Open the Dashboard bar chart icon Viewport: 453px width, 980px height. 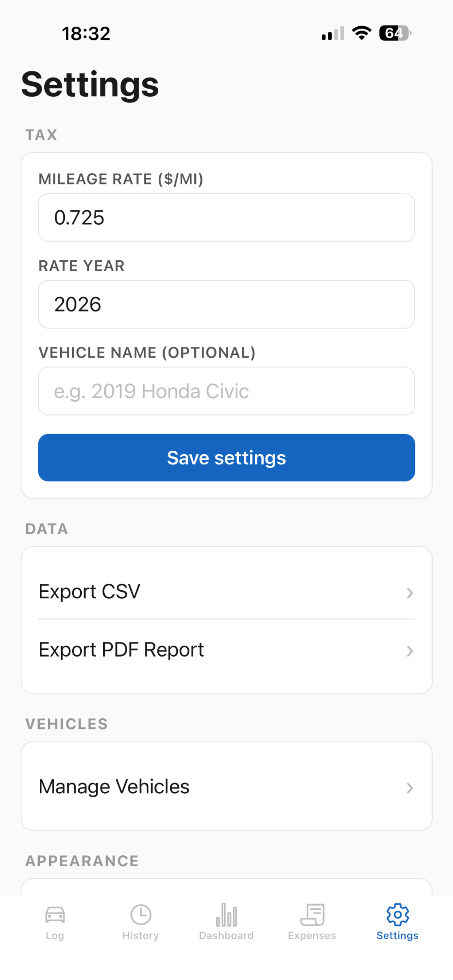click(x=226, y=915)
